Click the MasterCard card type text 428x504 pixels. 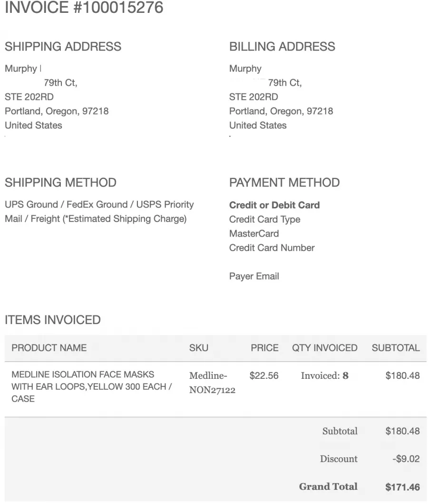(254, 234)
